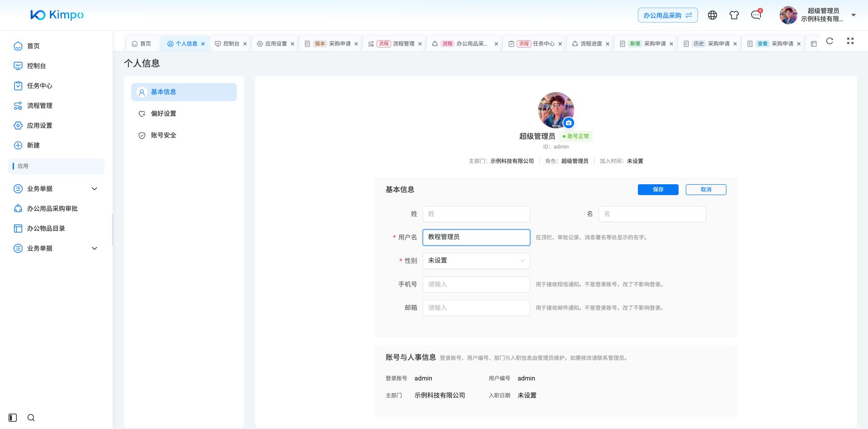Image resolution: width=868 pixels, height=429 pixels.
Task: Click the 取消 button
Action: pyautogui.click(x=706, y=190)
